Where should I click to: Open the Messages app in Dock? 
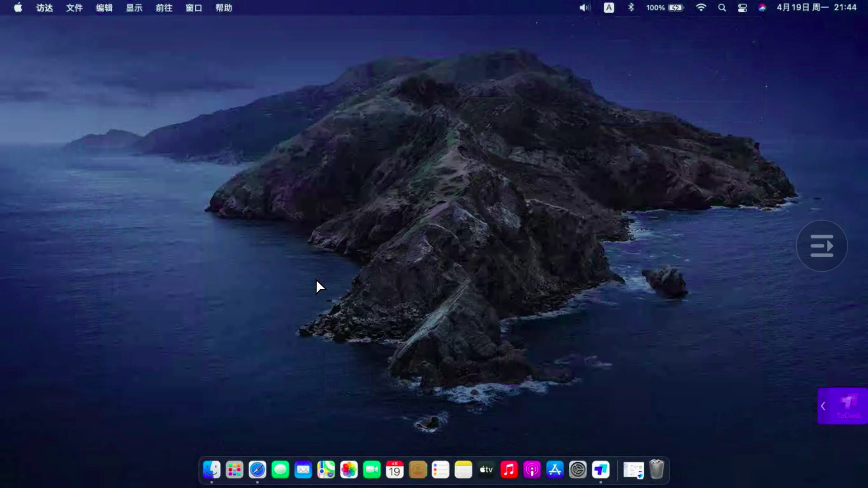pos(280,470)
